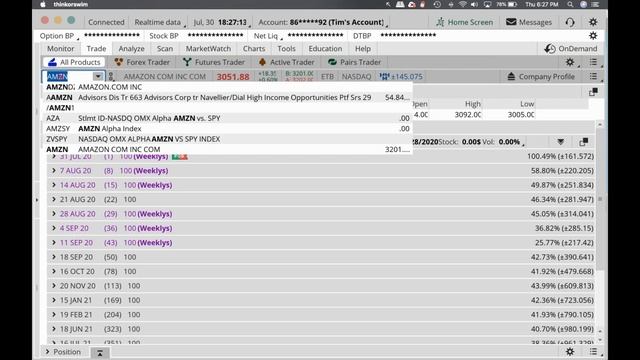Open the Help tab

(x=362, y=49)
